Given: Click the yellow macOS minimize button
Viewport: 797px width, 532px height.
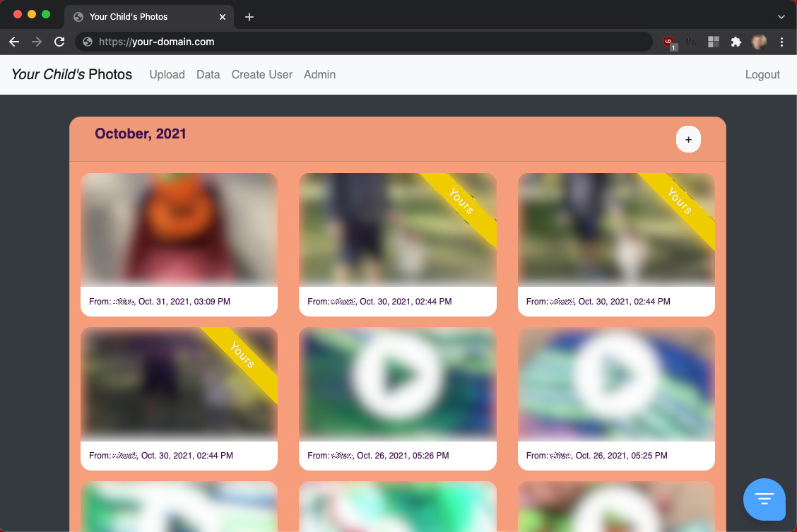Looking at the screenshot, I should [x=32, y=14].
